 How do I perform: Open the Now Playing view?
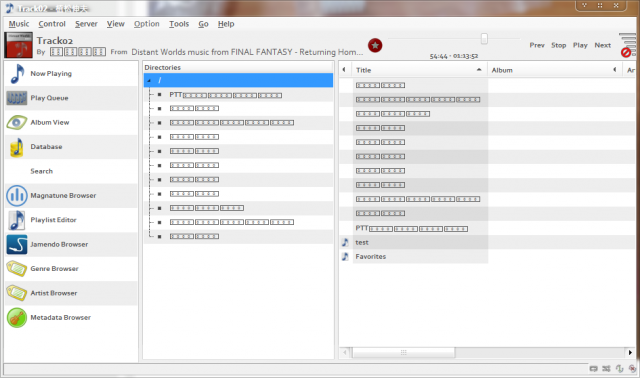tap(71, 73)
